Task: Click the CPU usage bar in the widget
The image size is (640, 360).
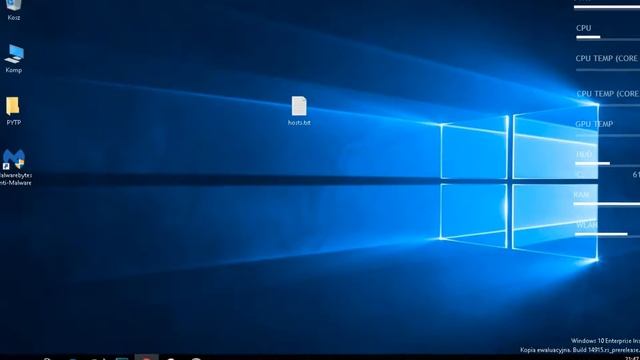Action: click(x=608, y=38)
